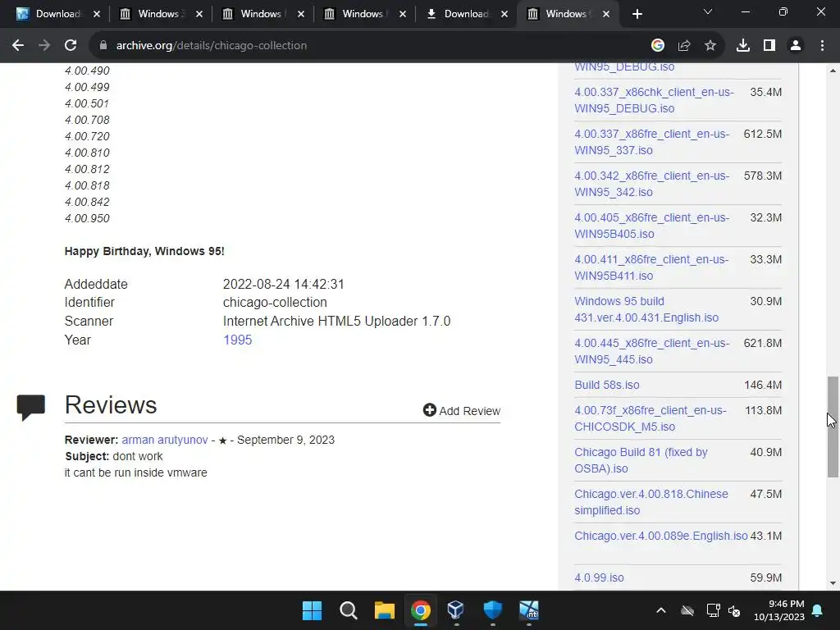Download 4.00.73f CHICOSDK_M5.iso

point(651,418)
